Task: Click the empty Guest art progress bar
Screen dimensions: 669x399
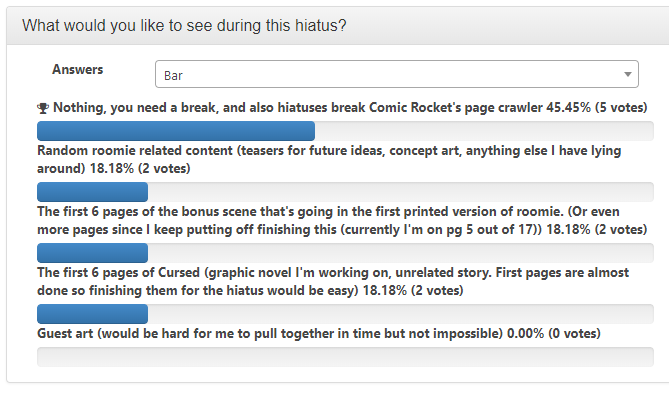Action: pyautogui.click(x=345, y=357)
